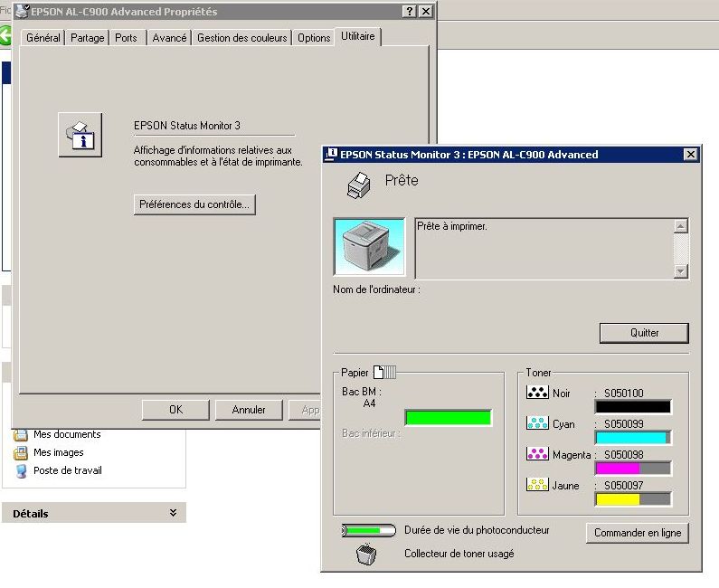Close the EPSON Status Monitor 3 window
Viewport: 719px width, 588px height.
(691, 154)
